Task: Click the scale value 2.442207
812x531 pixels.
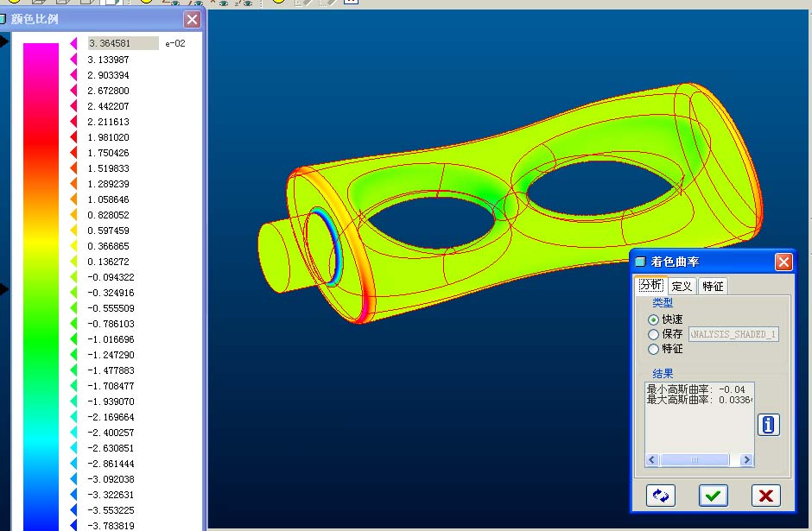Action: coord(108,106)
